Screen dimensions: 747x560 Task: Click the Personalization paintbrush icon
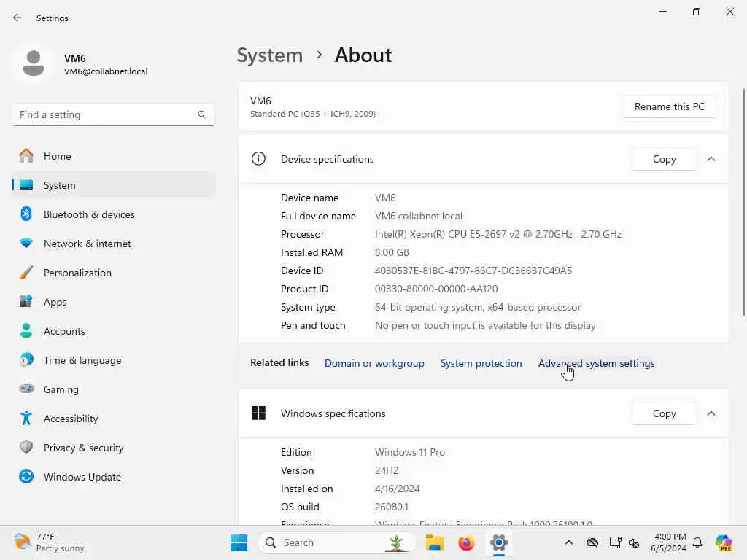(26, 273)
